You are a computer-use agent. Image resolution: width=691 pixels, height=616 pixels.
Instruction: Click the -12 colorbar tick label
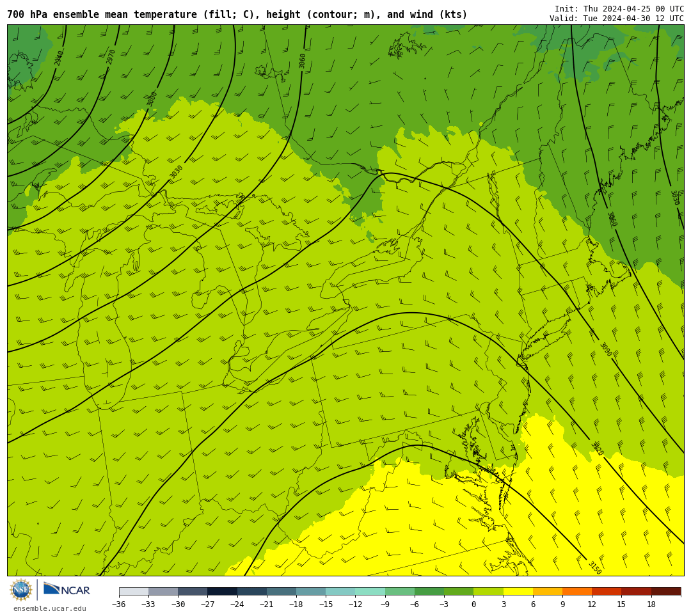[354, 604]
